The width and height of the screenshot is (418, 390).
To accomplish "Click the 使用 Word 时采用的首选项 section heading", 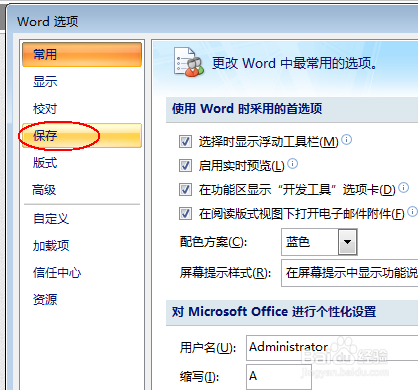I will [x=247, y=109].
